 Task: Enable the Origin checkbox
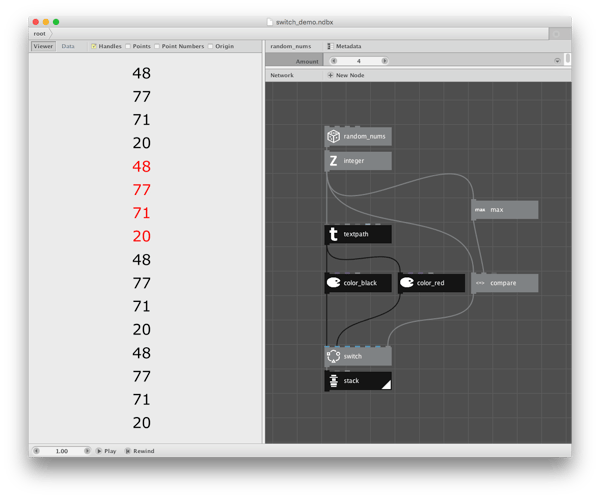point(210,46)
